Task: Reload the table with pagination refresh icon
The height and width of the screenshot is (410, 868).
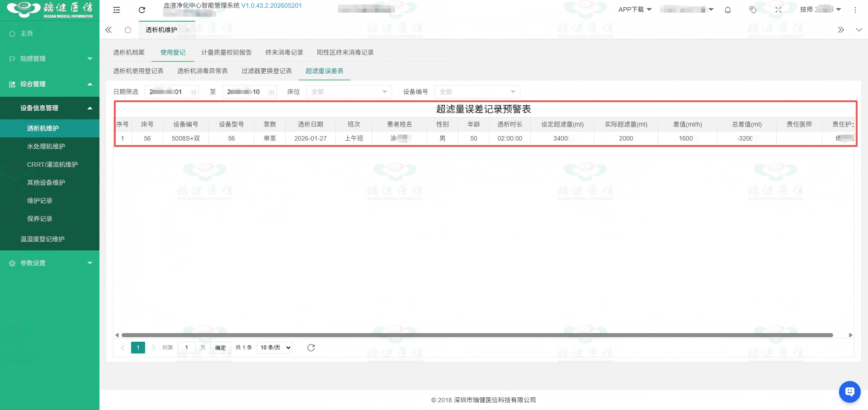Action: click(x=311, y=348)
